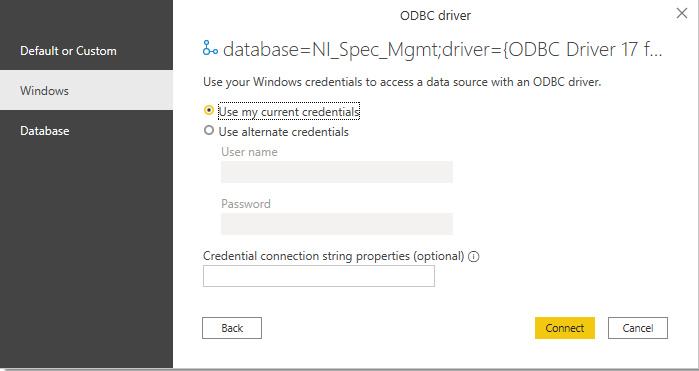Click the 'Use alternate credentials' label text
This screenshot has height=371, width=699.
pos(284,132)
